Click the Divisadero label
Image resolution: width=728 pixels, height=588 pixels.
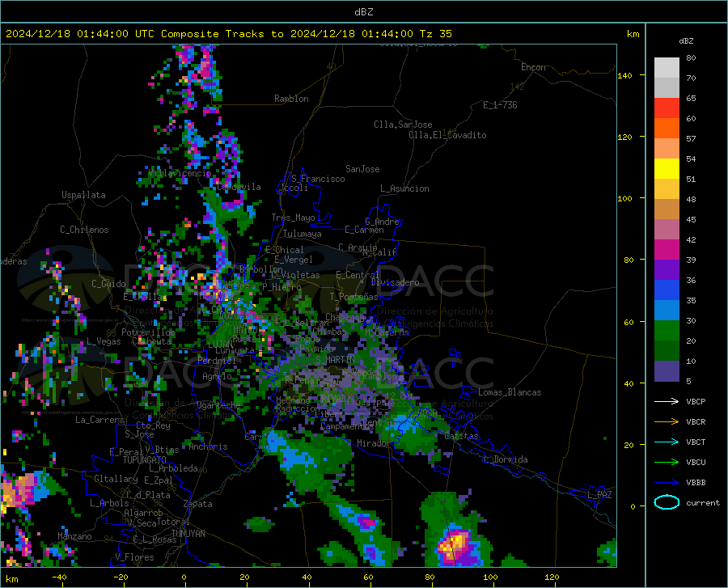click(395, 282)
